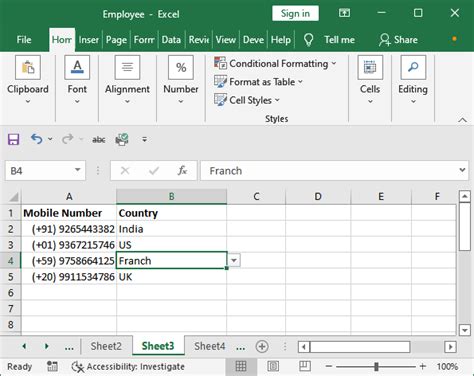Open the Clipboard paste icon group
Viewport: 474px width, 376px height.
pyautogui.click(x=28, y=68)
